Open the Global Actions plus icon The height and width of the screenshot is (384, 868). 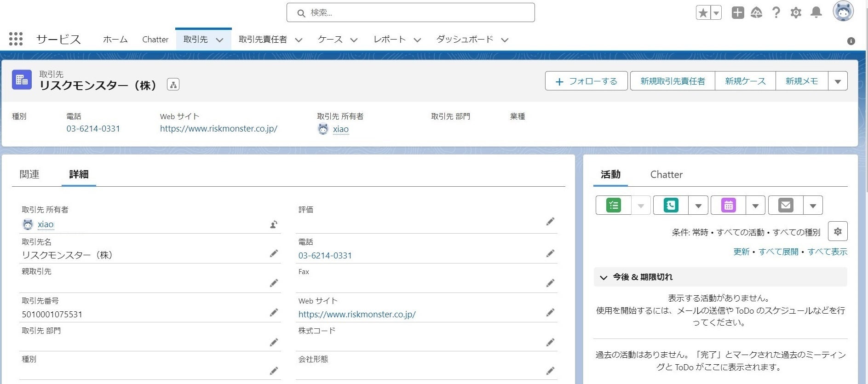pos(738,13)
